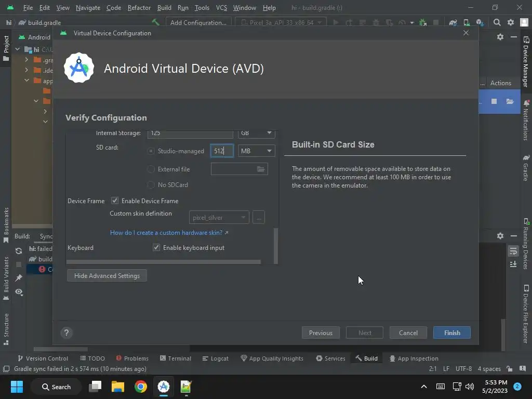Viewport: 532px width, 399px height.
Task: Click the green hammer Make Project icon
Action: tap(155, 22)
